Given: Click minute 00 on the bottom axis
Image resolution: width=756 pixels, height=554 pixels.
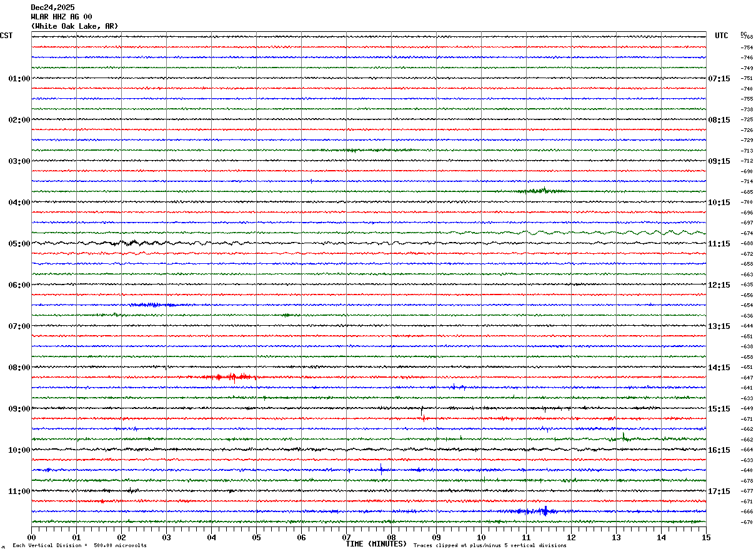Looking at the screenshot, I should click(32, 537).
